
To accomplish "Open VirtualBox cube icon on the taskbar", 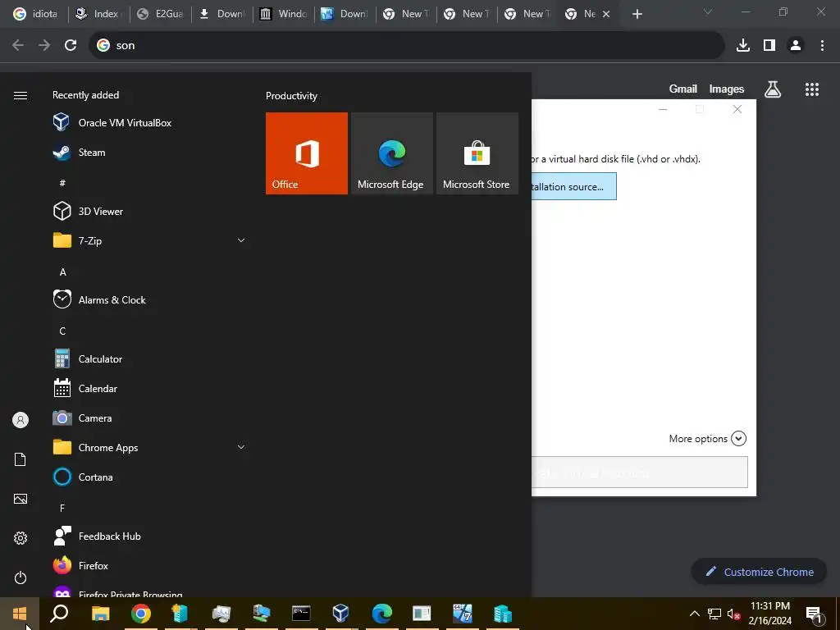I will pyautogui.click(x=340, y=614).
